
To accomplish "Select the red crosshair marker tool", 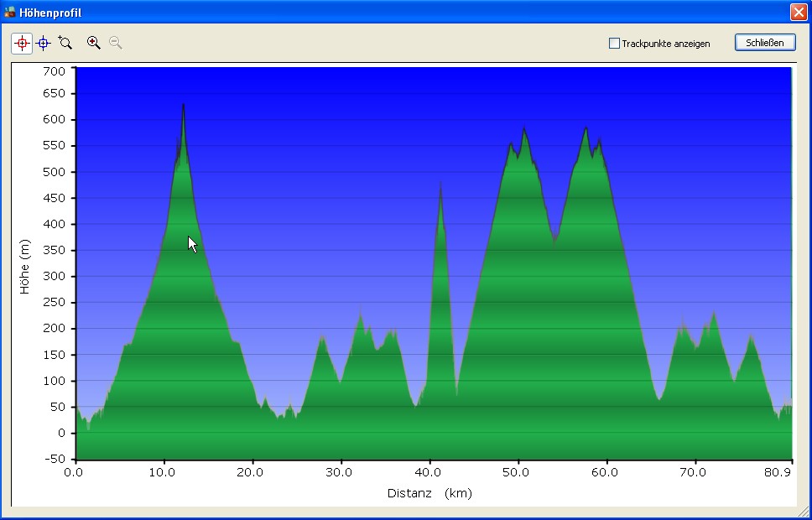I will coord(22,43).
